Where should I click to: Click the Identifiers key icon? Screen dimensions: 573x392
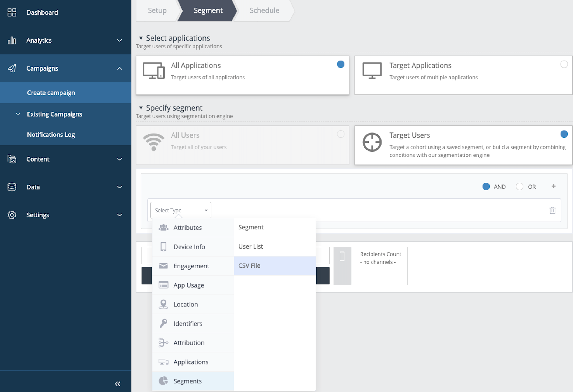[163, 323]
